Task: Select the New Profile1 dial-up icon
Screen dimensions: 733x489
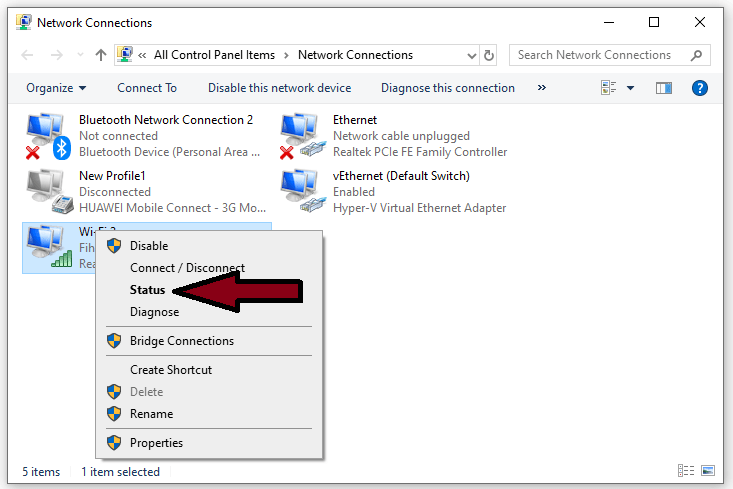Action: [x=50, y=192]
